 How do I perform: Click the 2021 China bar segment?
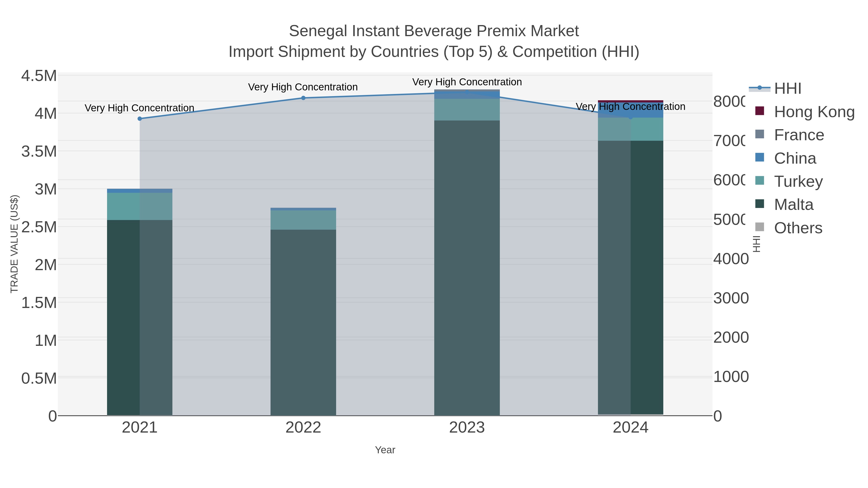pyautogui.click(x=140, y=191)
